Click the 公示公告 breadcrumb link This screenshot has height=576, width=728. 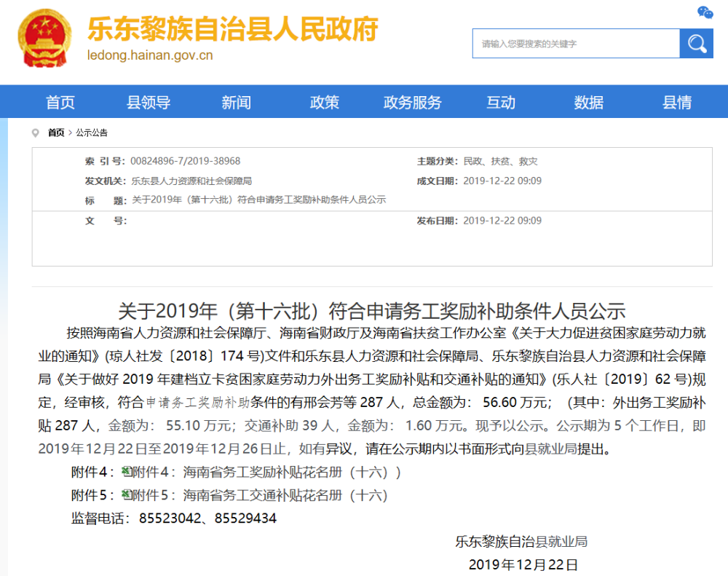pos(92,133)
